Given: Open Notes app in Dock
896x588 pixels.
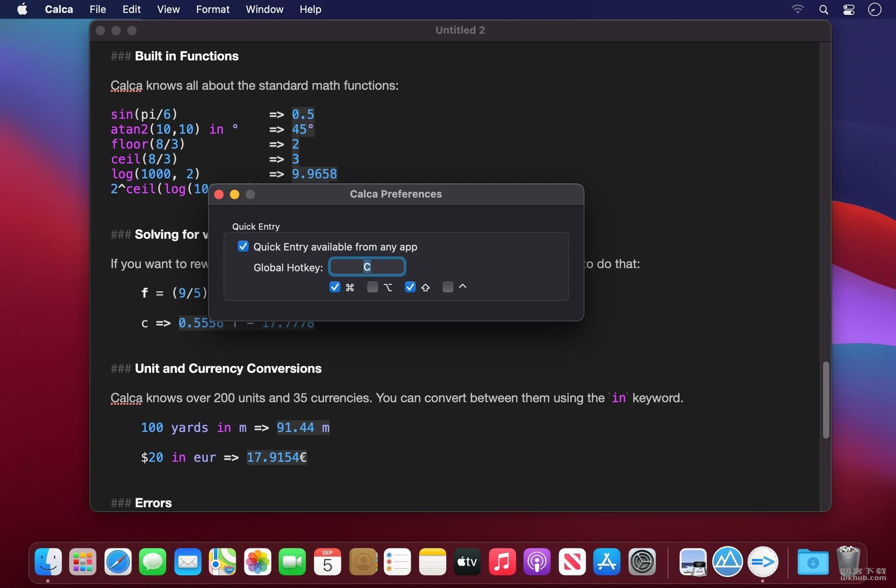Looking at the screenshot, I should [432, 561].
